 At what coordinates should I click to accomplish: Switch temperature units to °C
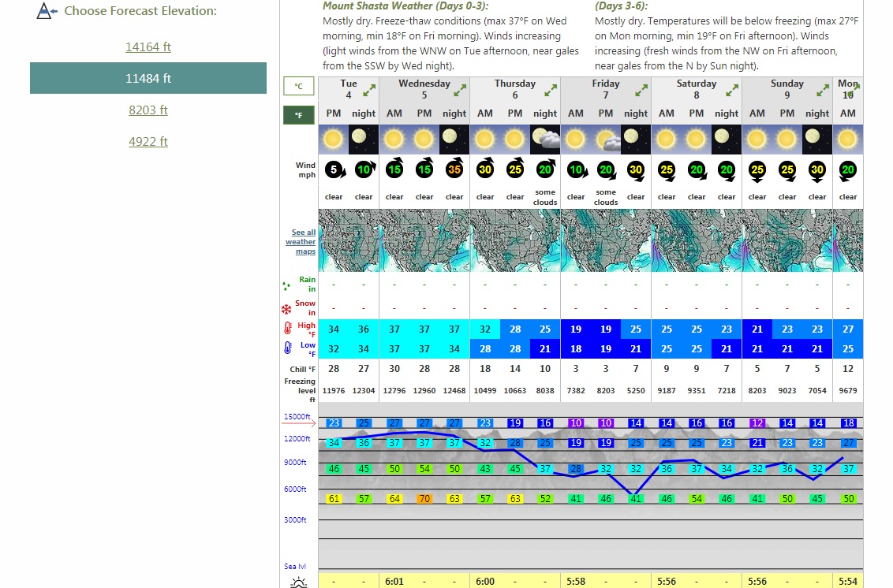(298, 86)
